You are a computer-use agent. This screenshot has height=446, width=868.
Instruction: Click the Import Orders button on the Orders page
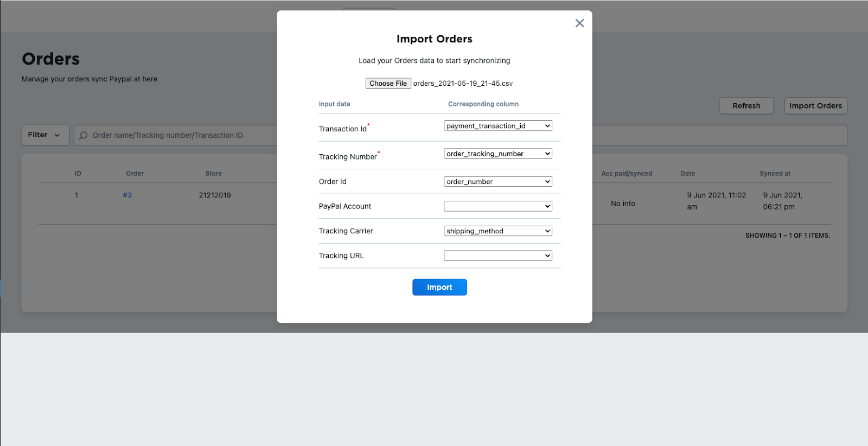coord(815,106)
